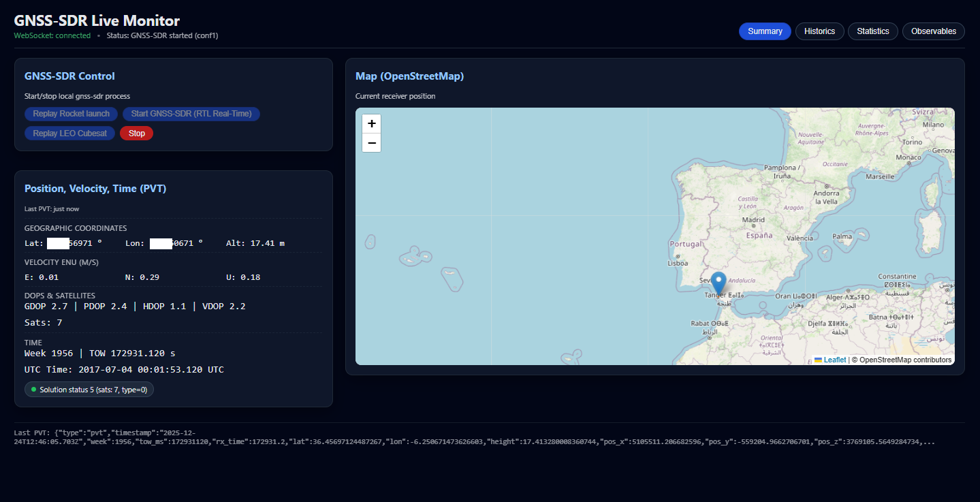980x502 pixels.
Task: Switch to the Statistics tab
Action: (872, 31)
